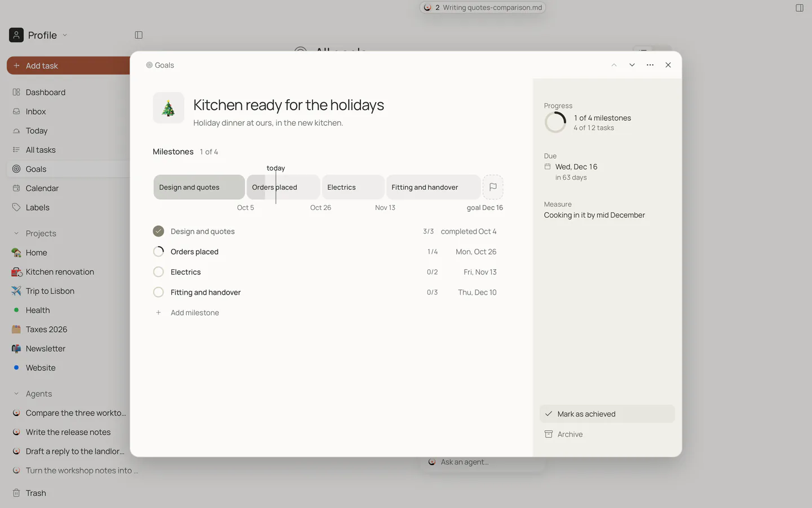This screenshot has width=812, height=508.
Task: Archive this goal
Action: coord(607,434)
